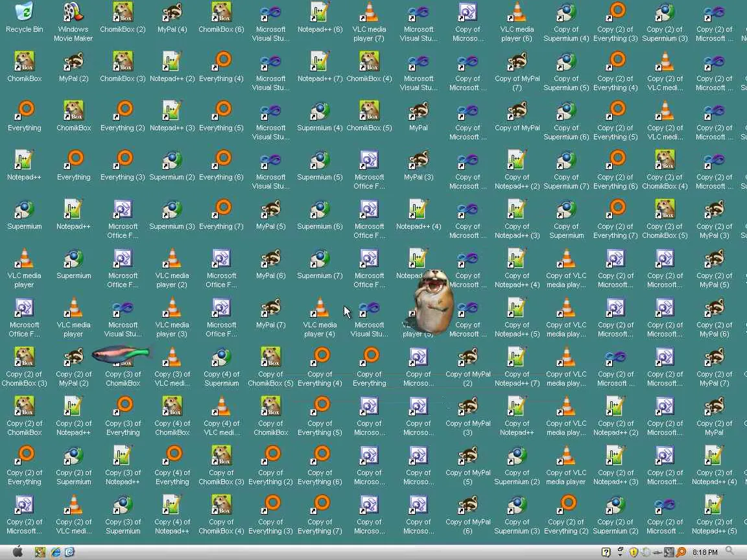The width and height of the screenshot is (747, 560).
Task: Select the Supermium (3) shortcut
Action: pyautogui.click(x=172, y=215)
